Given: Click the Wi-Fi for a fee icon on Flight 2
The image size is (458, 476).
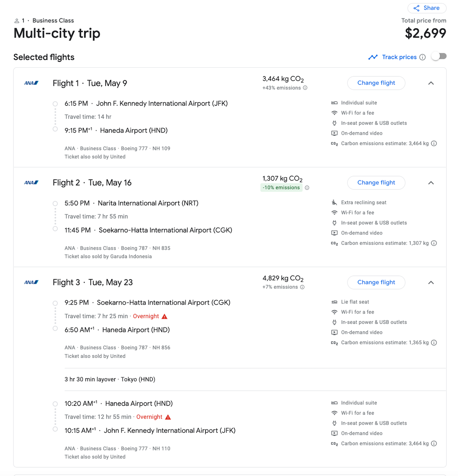Looking at the screenshot, I should 334,212.
